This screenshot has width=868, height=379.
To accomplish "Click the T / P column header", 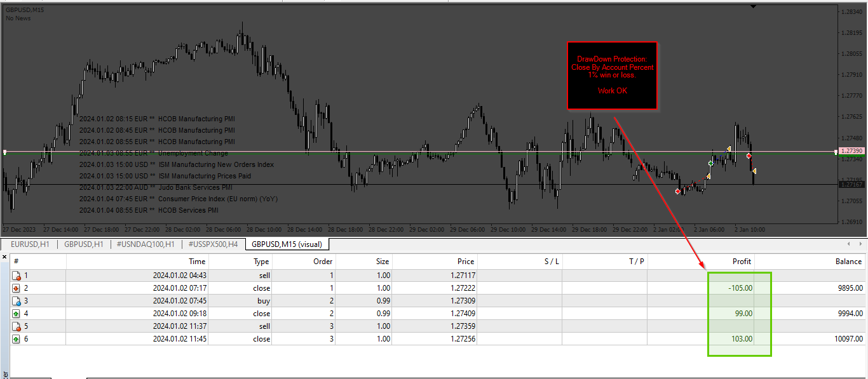I will pos(605,261).
